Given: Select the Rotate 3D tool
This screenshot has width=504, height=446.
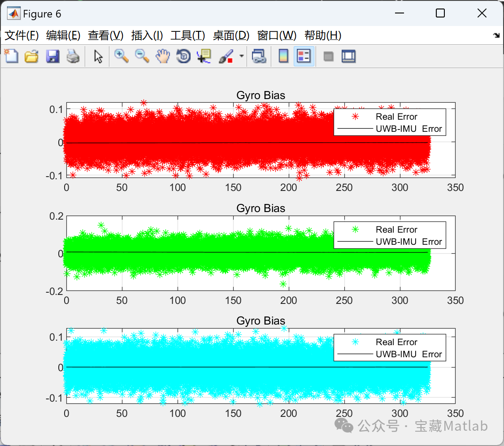Looking at the screenshot, I should 183,56.
